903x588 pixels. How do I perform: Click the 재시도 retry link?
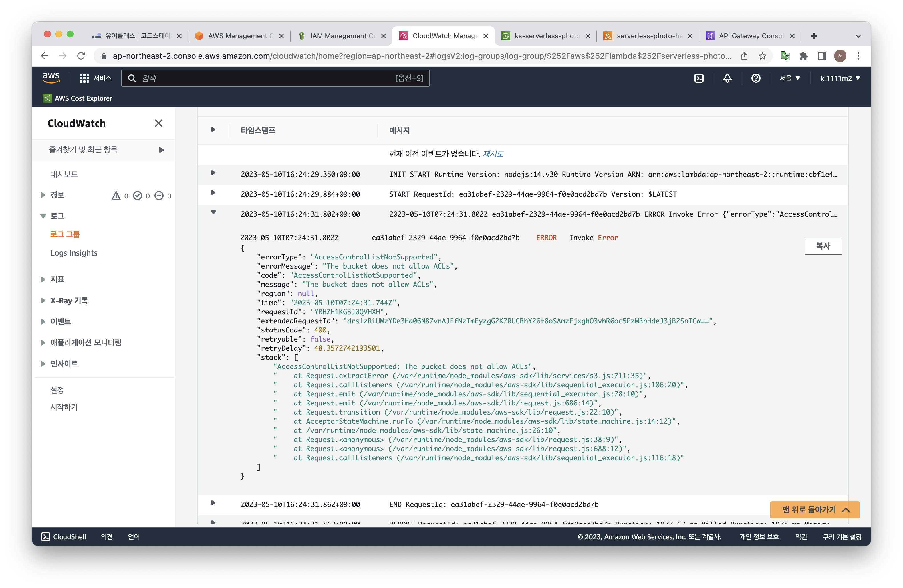[493, 154]
